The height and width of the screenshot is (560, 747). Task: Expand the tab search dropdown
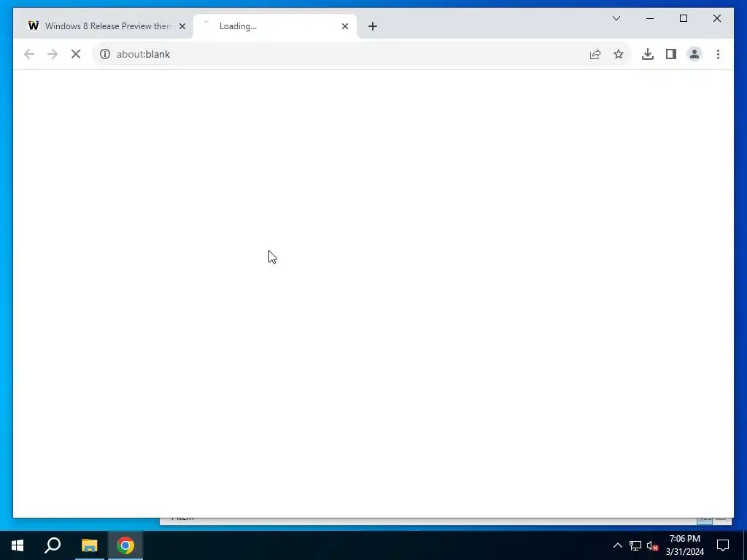(x=616, y=18)
